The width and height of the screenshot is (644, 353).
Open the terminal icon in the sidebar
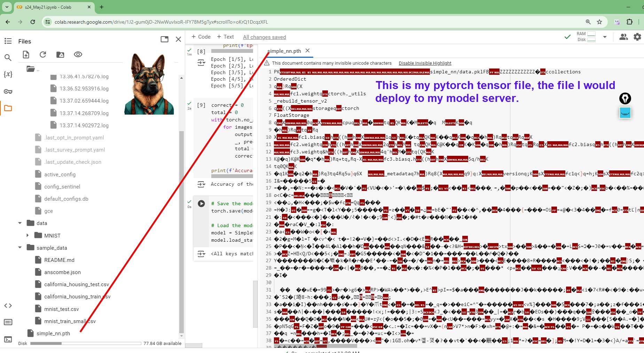click(x=8, y=339)
